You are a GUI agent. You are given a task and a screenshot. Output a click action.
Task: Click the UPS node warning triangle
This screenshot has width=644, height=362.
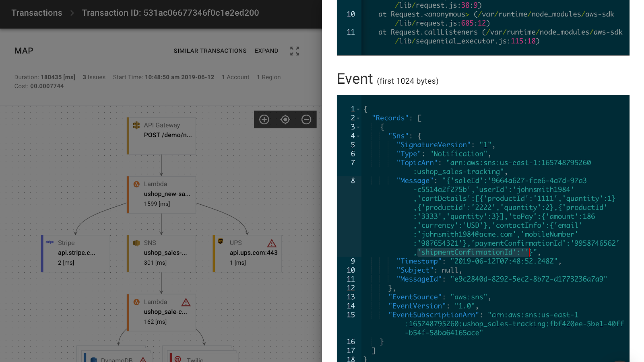point(272,243)
